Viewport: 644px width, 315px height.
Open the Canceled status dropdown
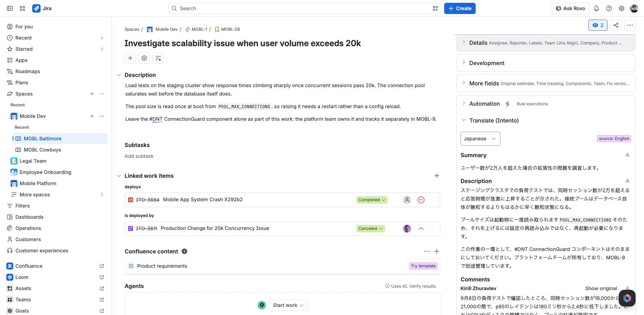click(x=371, y=229)
